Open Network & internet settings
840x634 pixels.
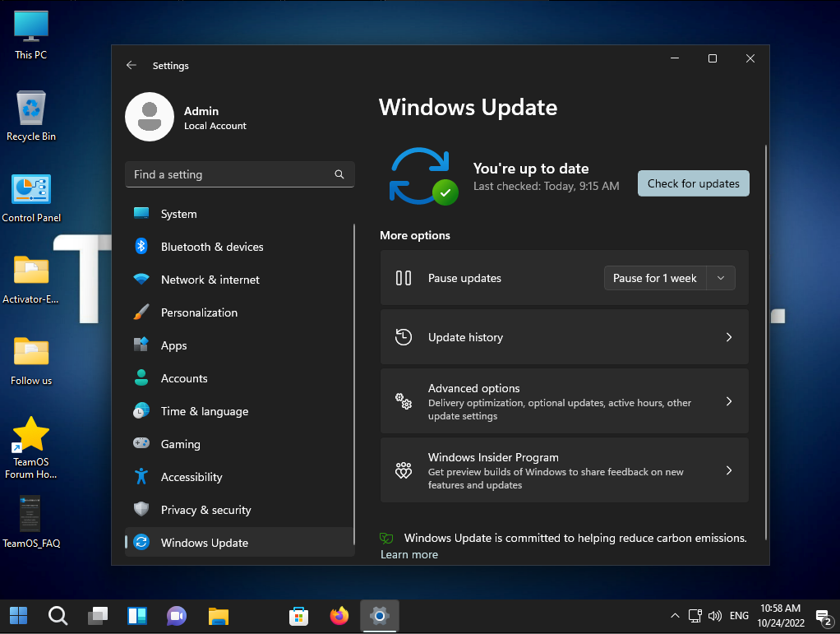pyautogui.click(x=210, y=280)
